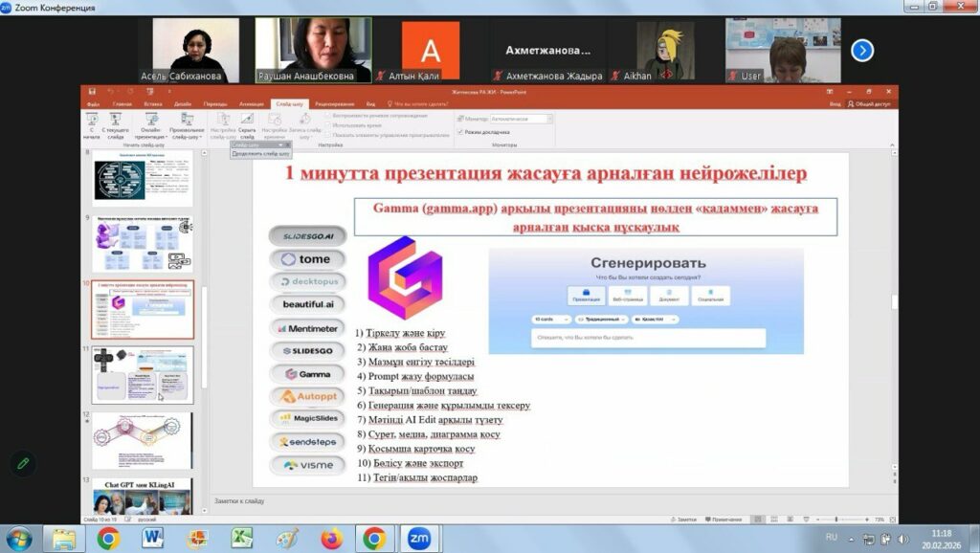Viewport: 980px width, 553px height.
Task: Click the Zoom icon in the taskbar
Action: pyautogui.click(x=419, y=539)
